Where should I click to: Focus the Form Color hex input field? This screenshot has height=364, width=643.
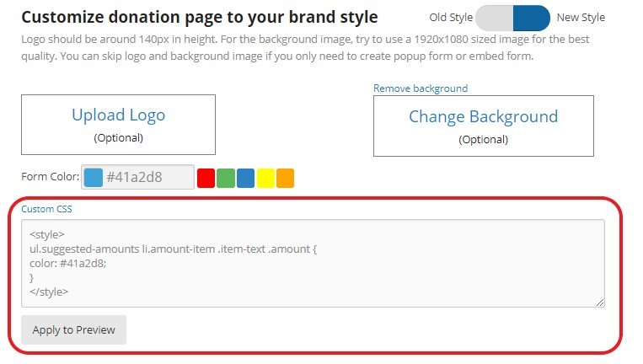click(x=147, y=177)
